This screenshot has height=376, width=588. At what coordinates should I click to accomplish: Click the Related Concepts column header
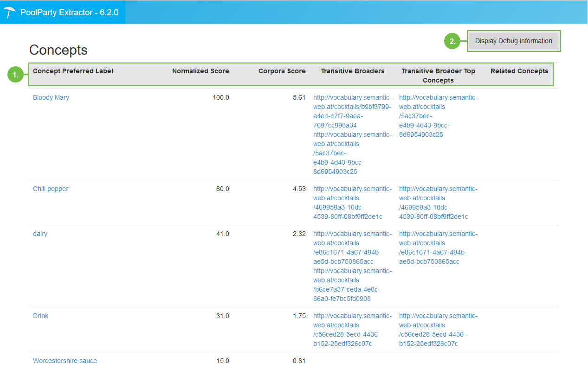pos(519,71)
